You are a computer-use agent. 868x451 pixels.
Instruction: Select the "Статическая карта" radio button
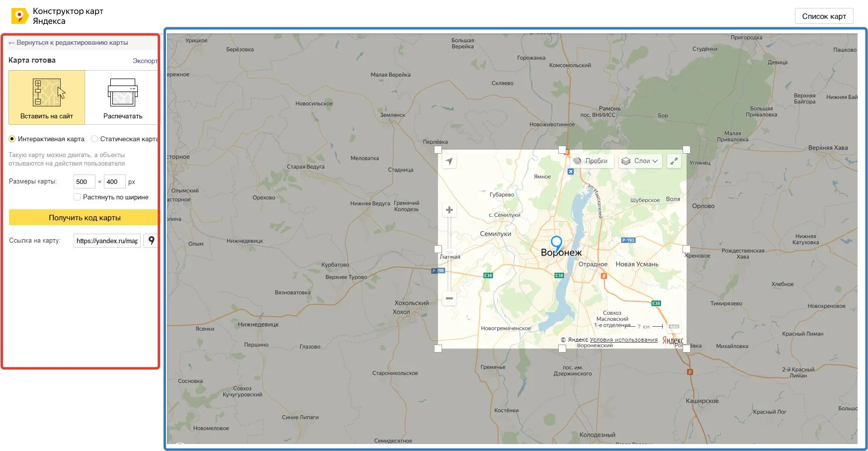94,139
